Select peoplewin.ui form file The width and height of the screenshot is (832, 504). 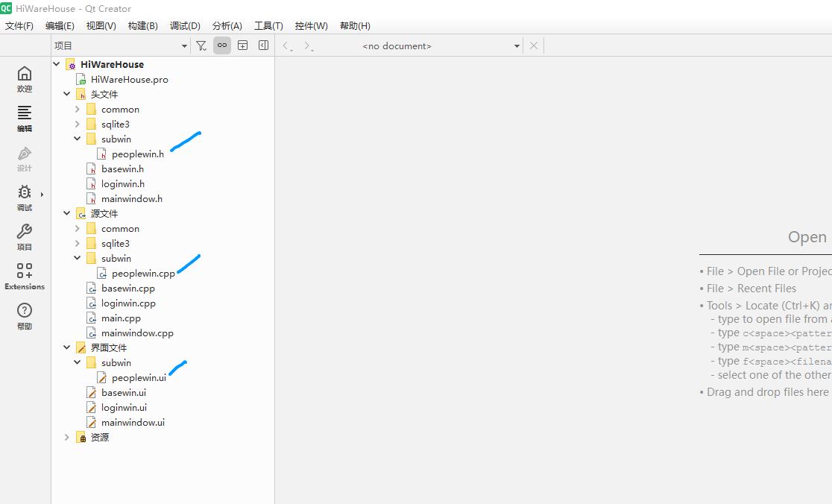click(139, 378)
